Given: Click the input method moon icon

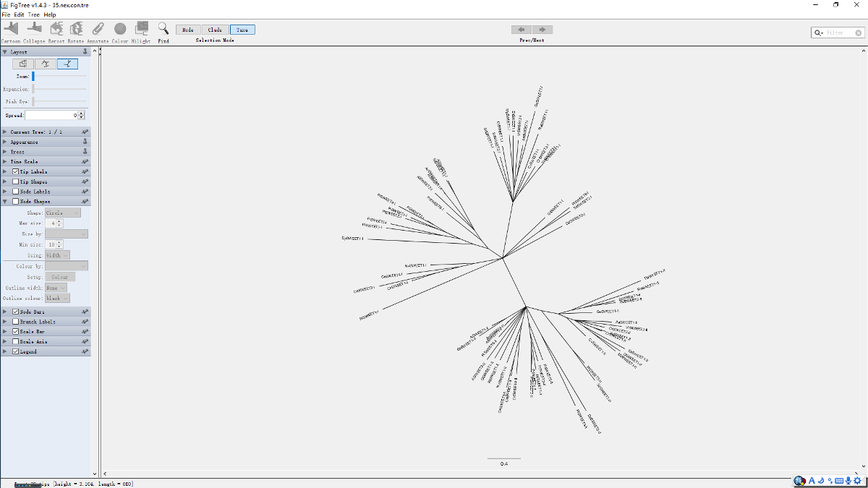Looking at the screenshot, I should click(x=822, y=481).
